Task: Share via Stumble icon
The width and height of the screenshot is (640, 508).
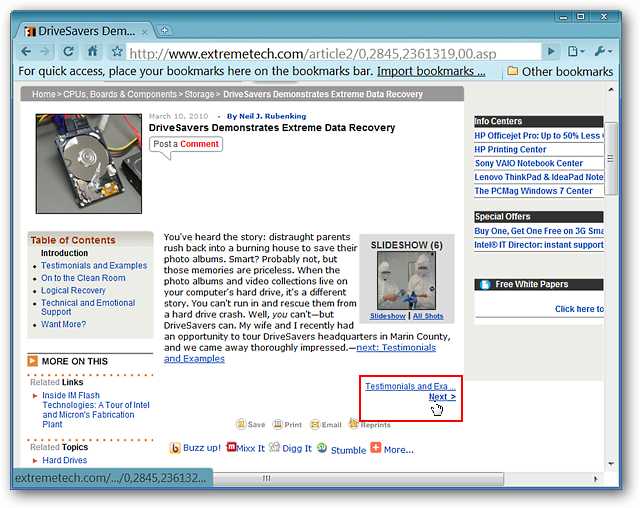Action: [x=322, y=448]
